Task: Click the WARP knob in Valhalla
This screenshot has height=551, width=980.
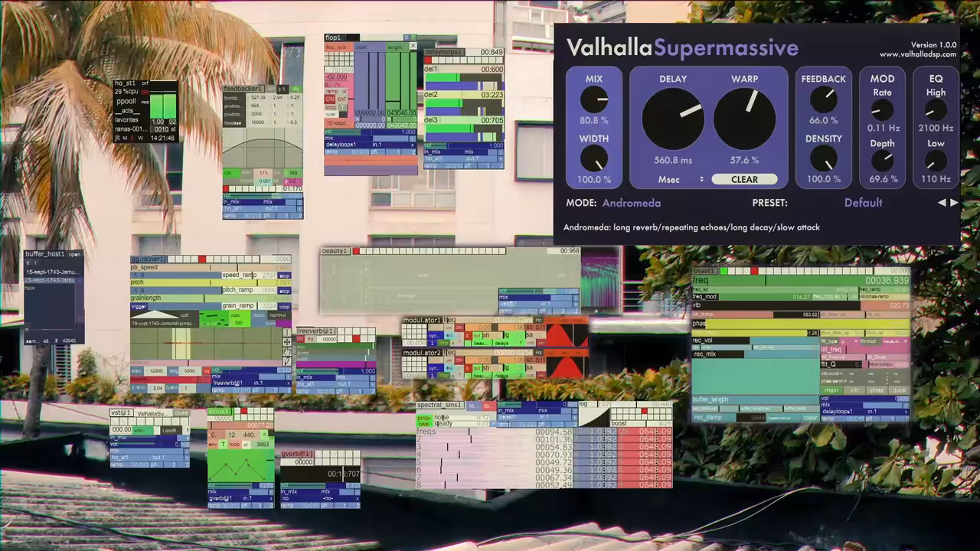Action: (744, 119)
